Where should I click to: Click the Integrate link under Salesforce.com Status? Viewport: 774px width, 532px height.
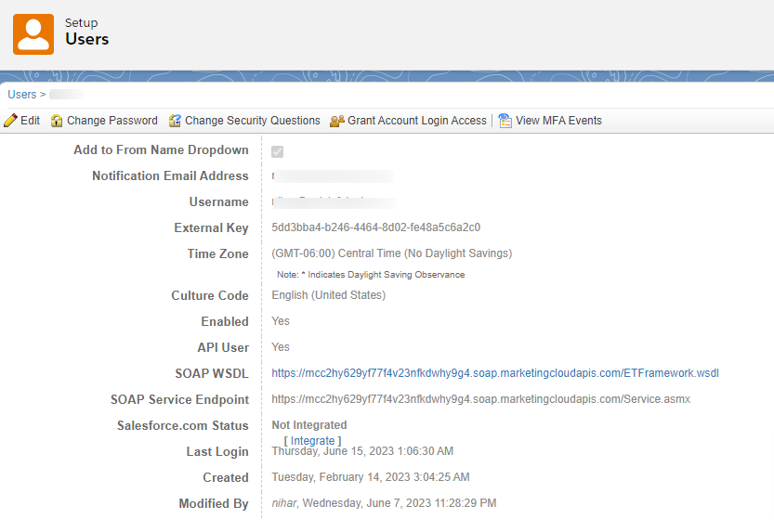[312, 440]
